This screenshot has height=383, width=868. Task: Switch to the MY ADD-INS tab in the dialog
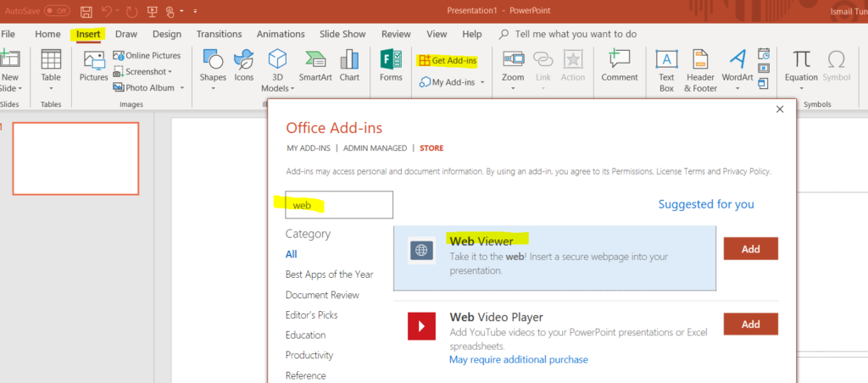tap(307, 148)
